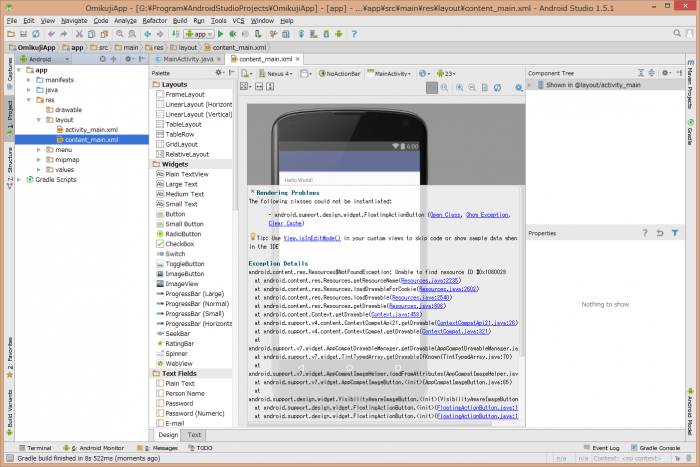Click the Undo arrow icon
The width and height of the screenshot is (700, 467).
pyautogui.click(x=51, y=34)
